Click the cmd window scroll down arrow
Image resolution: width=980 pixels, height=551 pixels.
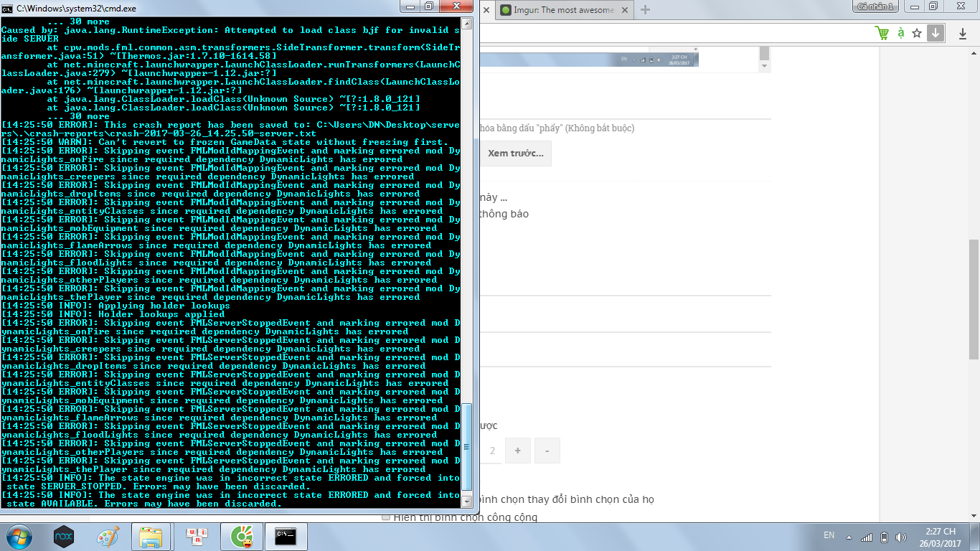467,501
